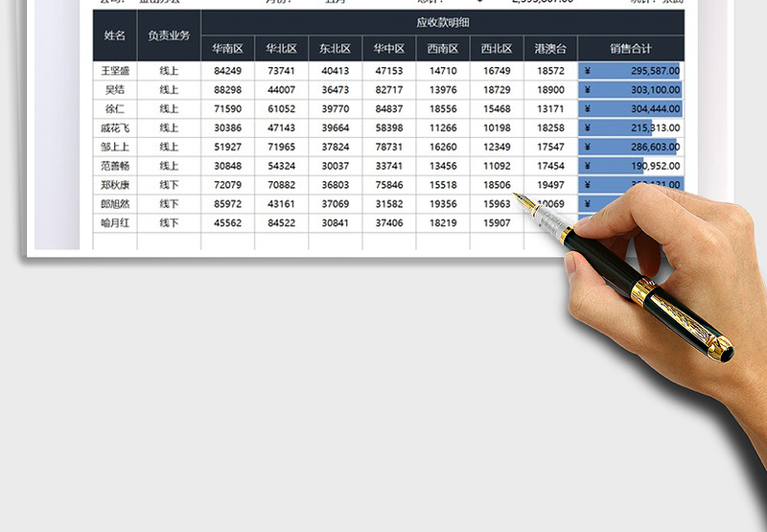This screenshot has height=532, width=767.
Task: Click the name cell 喻月红
Action: 115,223
